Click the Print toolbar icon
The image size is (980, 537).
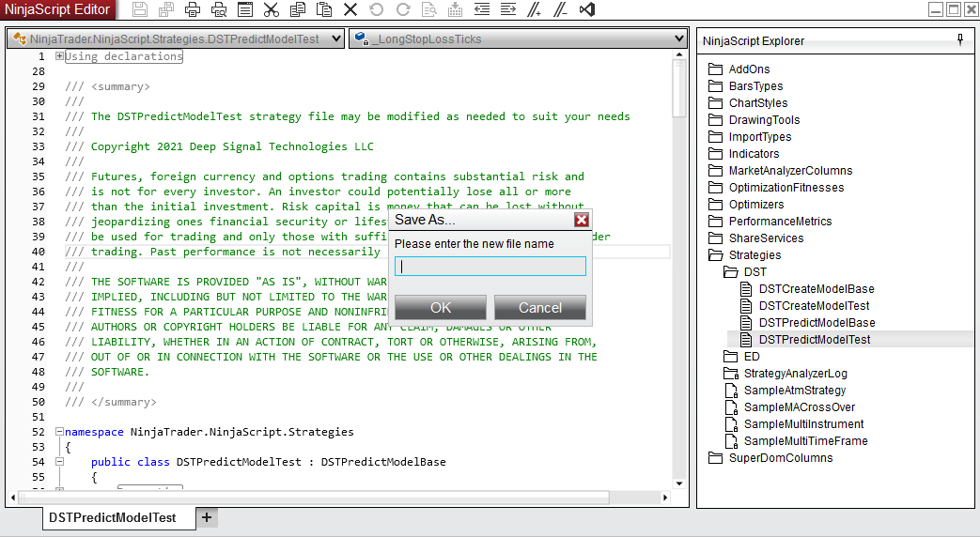(x=193, y=9)
